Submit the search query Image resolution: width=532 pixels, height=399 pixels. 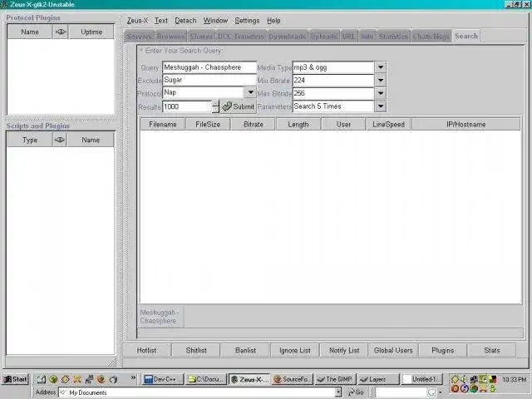tap(239, 106)
